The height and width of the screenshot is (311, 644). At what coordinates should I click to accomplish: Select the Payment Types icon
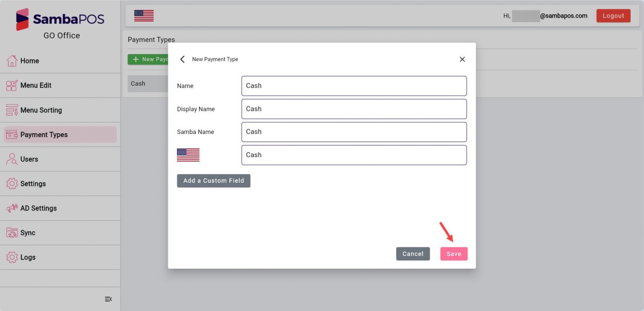[13, 134]
